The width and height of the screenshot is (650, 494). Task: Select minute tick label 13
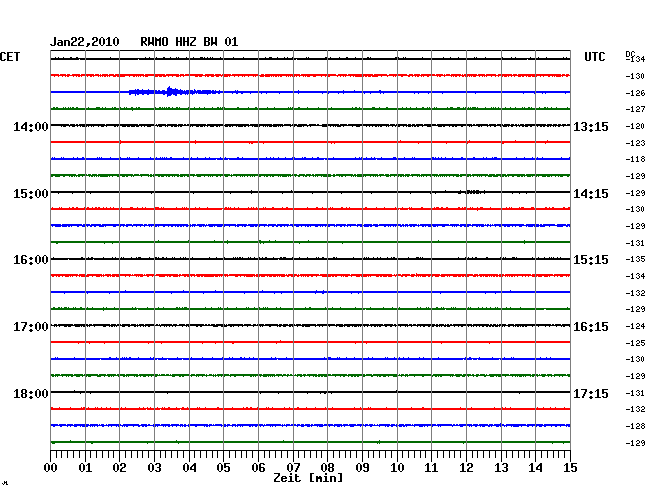pyautogui.click(x=501, y=468)
